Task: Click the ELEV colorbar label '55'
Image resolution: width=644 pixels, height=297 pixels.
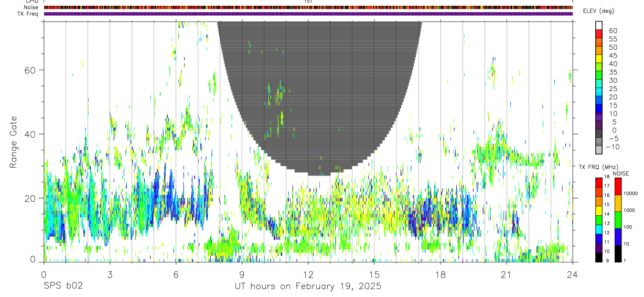Action: 613,39
